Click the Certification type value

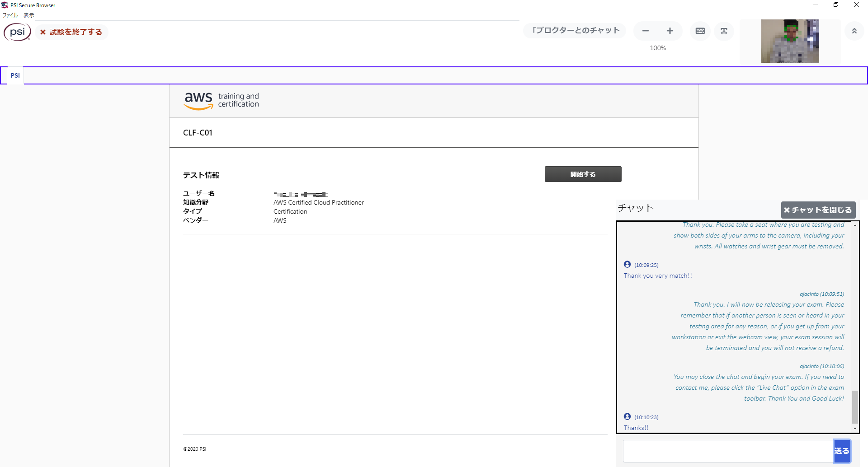[290, 211]
